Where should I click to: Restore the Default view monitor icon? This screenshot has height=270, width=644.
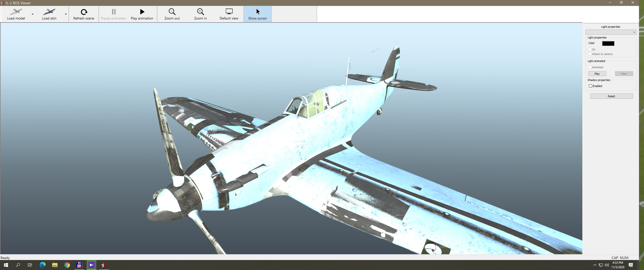[229, 11]
